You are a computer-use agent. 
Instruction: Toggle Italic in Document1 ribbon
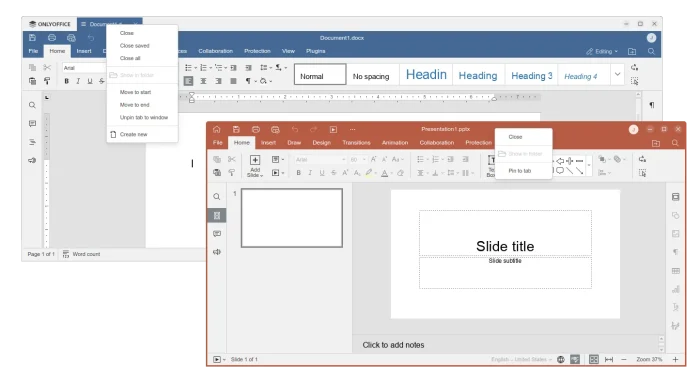pos(78,81)
